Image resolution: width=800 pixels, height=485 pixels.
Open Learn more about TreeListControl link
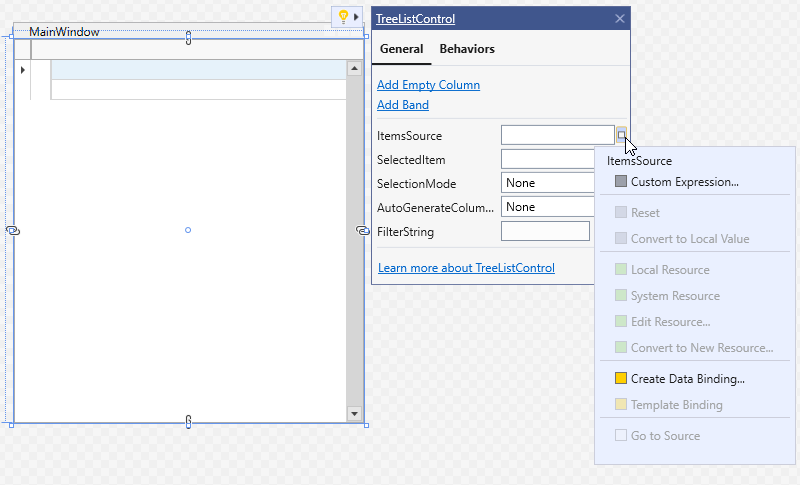coord(466,268)
